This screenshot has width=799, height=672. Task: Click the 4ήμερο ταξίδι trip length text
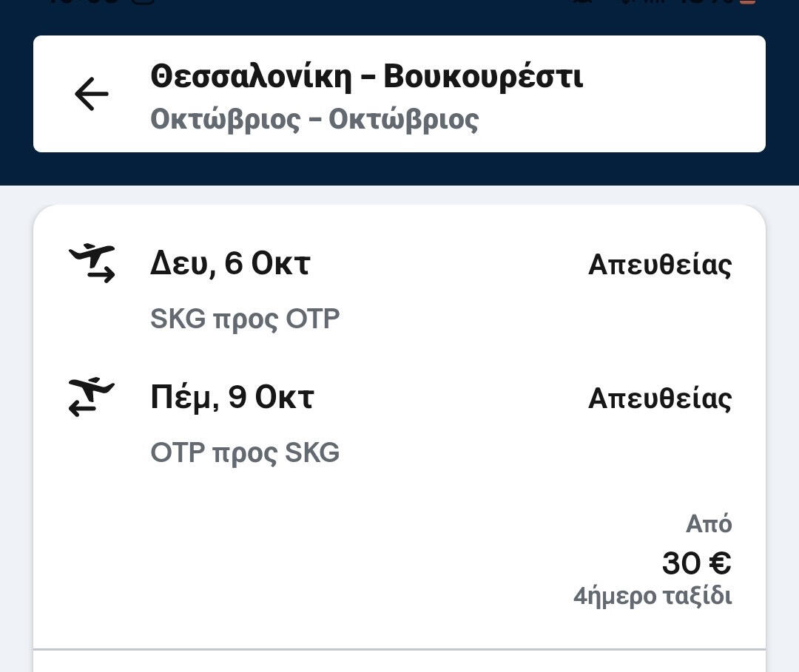[653, 596]
